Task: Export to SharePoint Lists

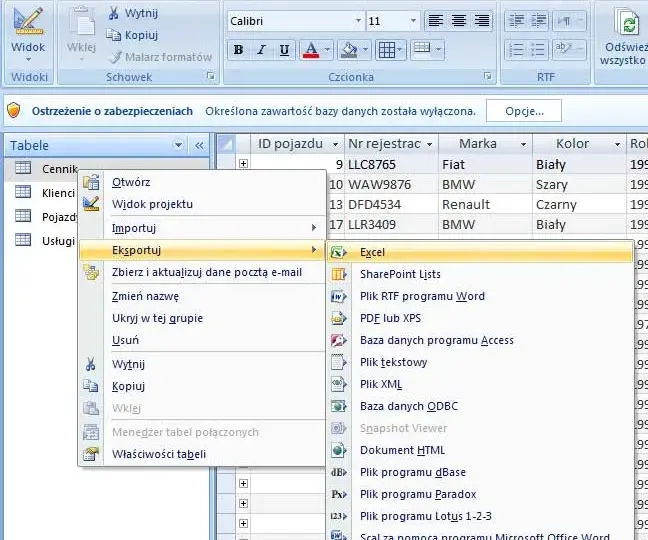Action: 480,274
